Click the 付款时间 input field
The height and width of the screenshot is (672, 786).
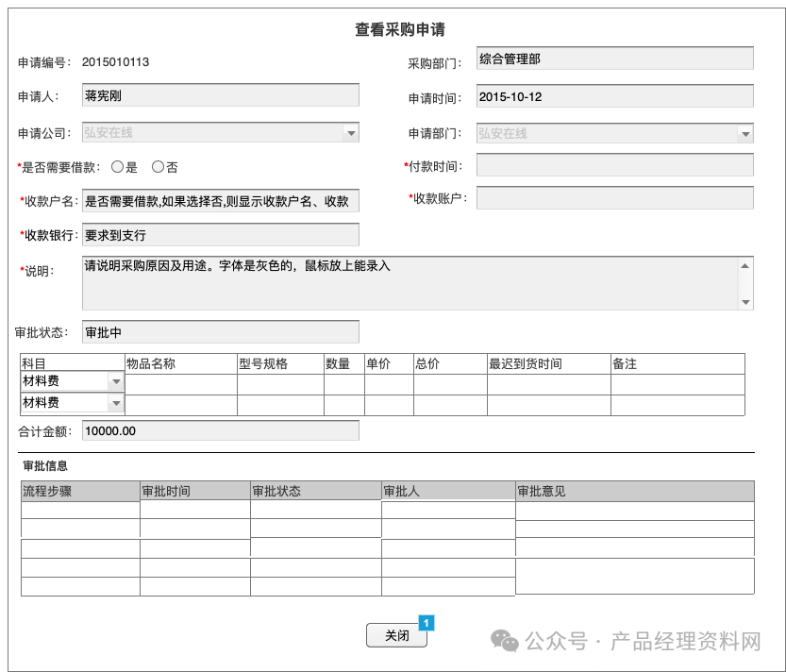click(x=615, y=165)
